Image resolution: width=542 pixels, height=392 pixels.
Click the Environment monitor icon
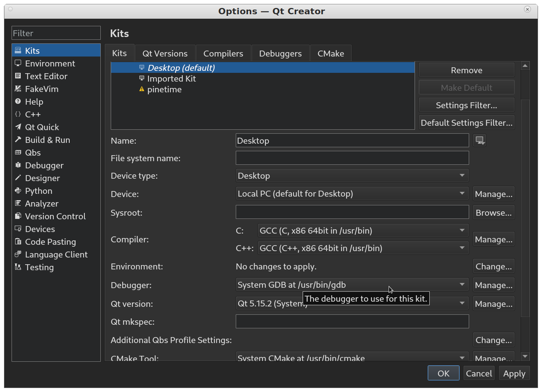pyautogui.click(x=18, y=63)
